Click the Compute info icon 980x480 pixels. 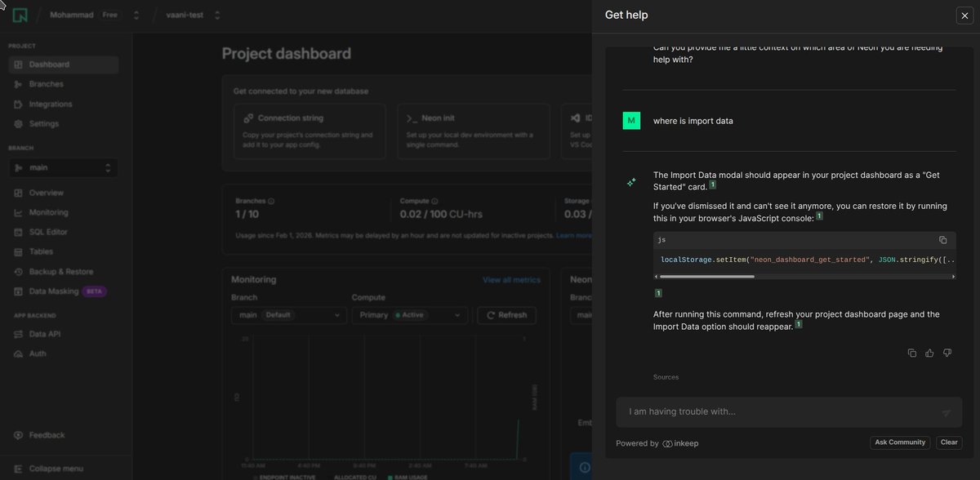tap(434, 201)
